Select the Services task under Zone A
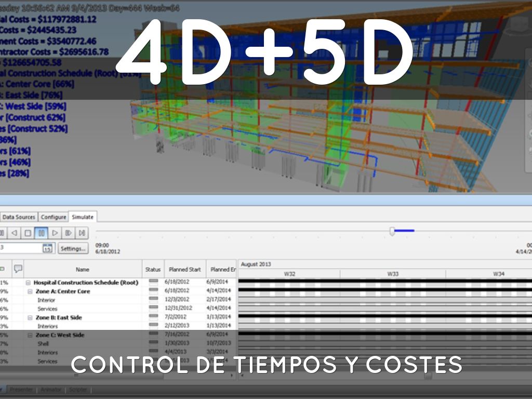The width and height of the screenshot is (532, 399). pyautogui.click(x=47, y=309)
